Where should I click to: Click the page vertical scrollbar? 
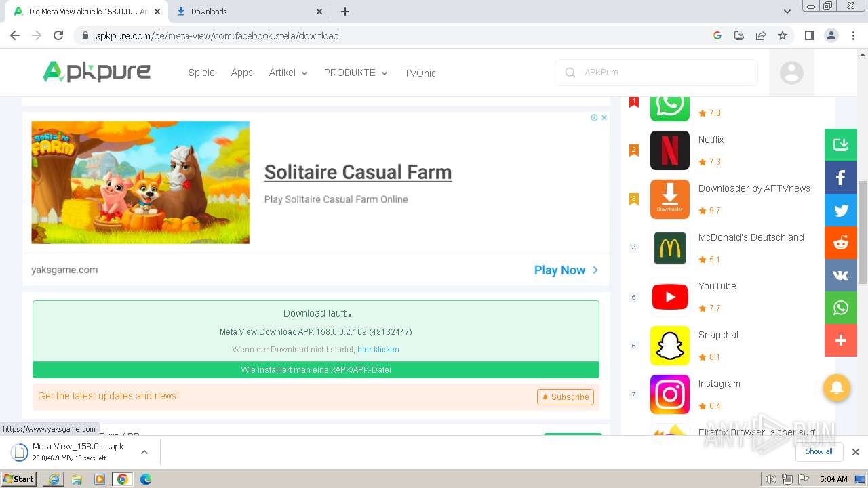(863, 232)
